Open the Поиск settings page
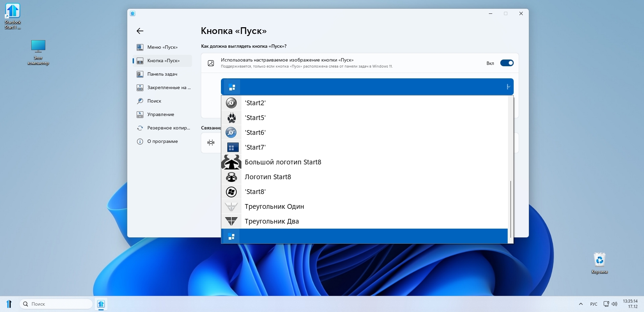The height and width of the screenshot is (312, 644). pyautogui.click(x=162, y=101)
